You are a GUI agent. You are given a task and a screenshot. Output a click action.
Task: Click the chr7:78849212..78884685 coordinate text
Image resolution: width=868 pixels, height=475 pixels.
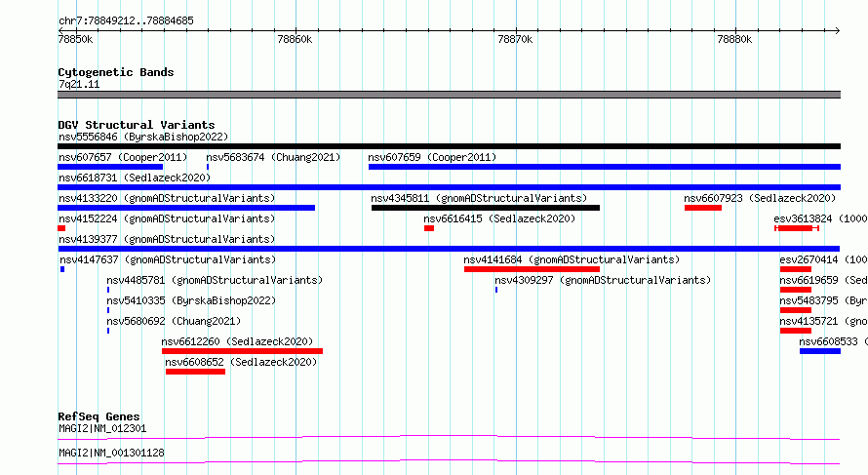pyautogui.click(x=126, y=21)
